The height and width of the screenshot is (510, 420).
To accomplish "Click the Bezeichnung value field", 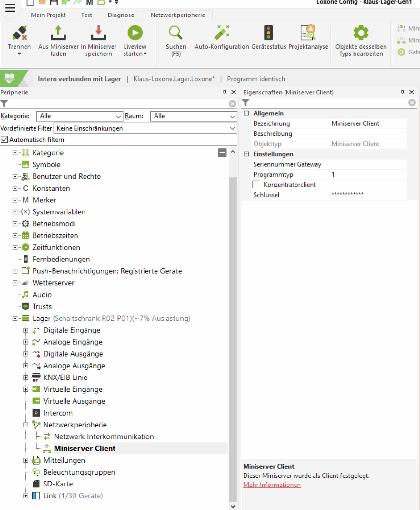I will pos(368,123).
